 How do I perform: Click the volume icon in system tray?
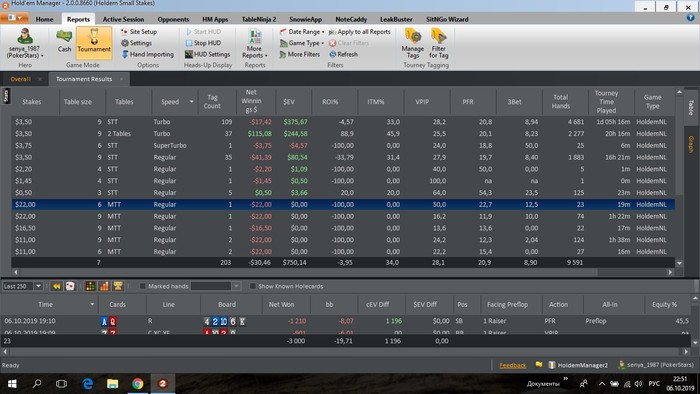tap(638, 384)
